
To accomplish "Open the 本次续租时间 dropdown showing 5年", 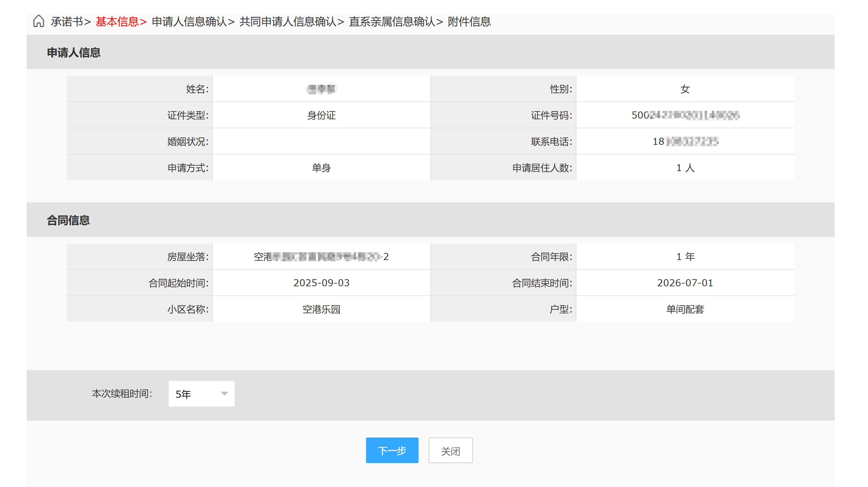I will tap(201, 394).
